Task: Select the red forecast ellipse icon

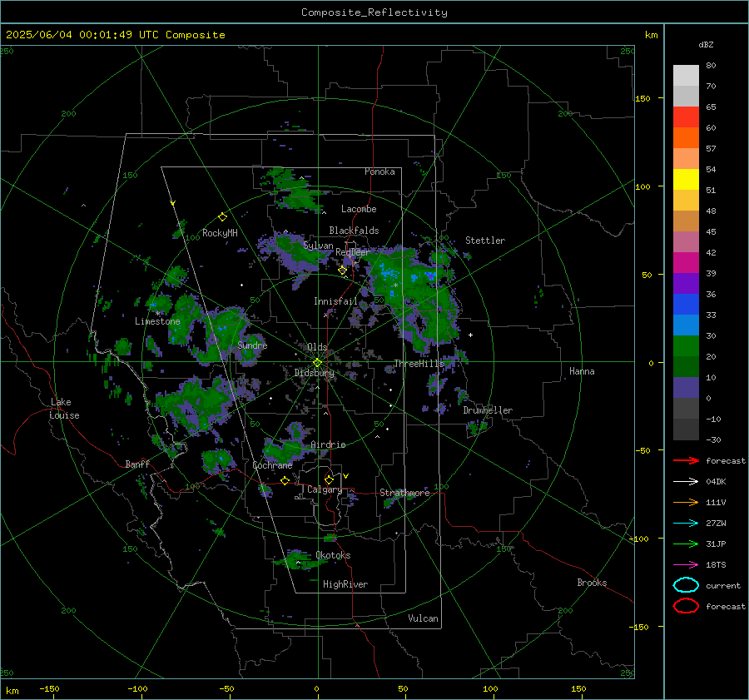Action: click(686, 606)
